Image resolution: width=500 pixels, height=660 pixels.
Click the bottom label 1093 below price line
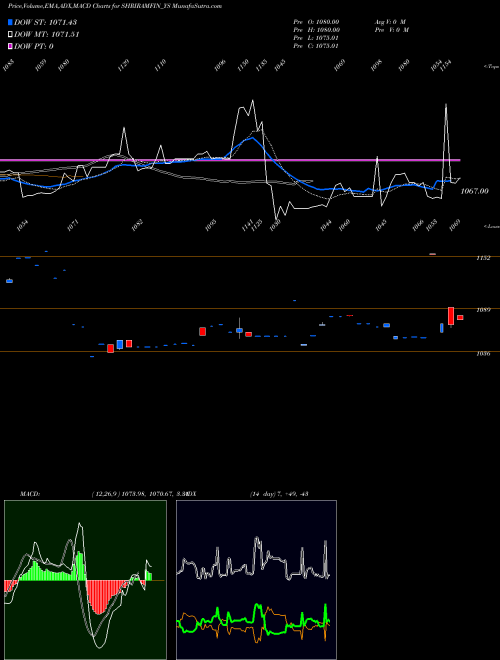(x=211, y=225)
